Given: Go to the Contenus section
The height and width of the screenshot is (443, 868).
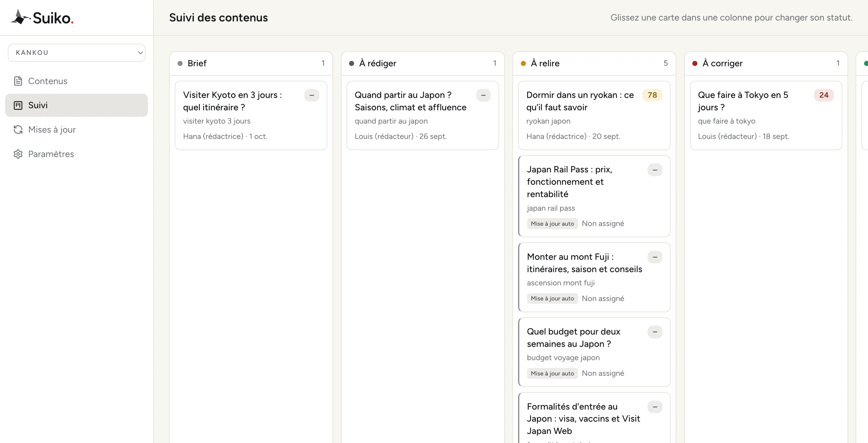Looking at the screenshot, I should [77, 81].
